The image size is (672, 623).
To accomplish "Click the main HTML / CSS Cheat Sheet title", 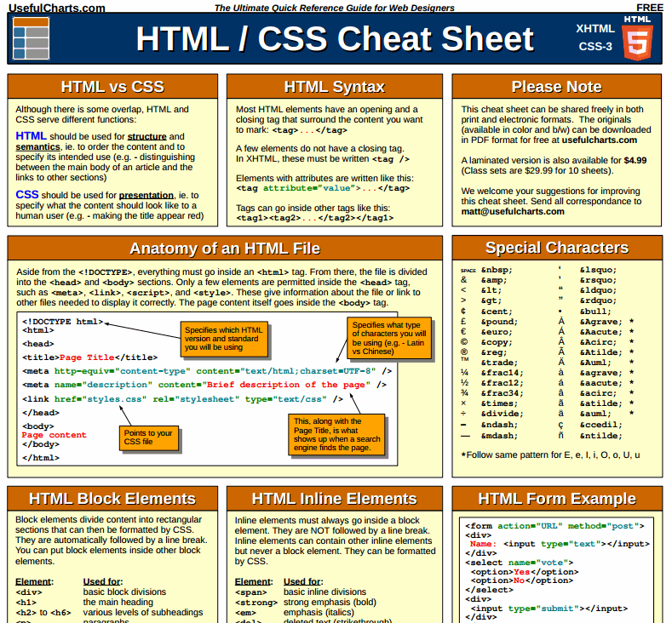I will 335,39.
